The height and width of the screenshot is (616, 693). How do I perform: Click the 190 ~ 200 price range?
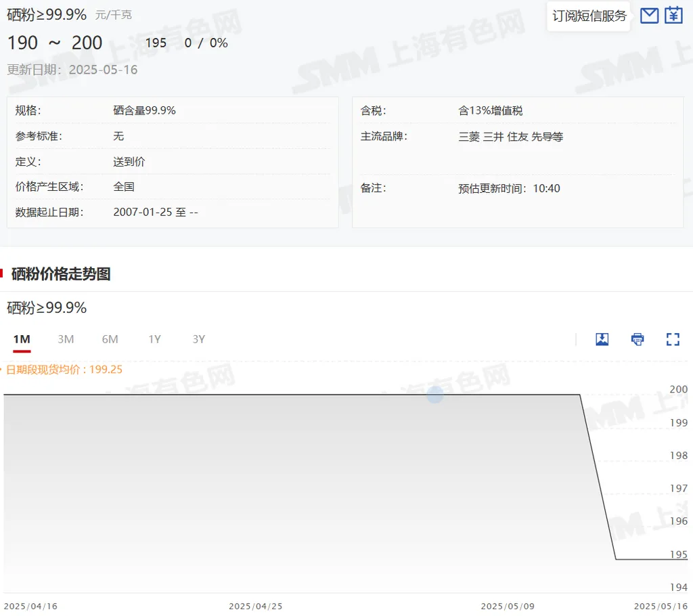click(x=55, y=43)
